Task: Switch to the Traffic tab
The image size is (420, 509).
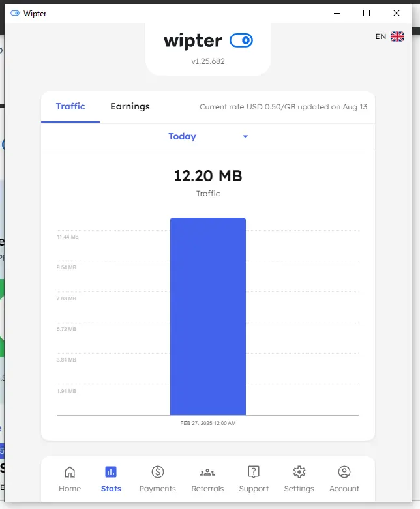Action: tap(70, 106)
